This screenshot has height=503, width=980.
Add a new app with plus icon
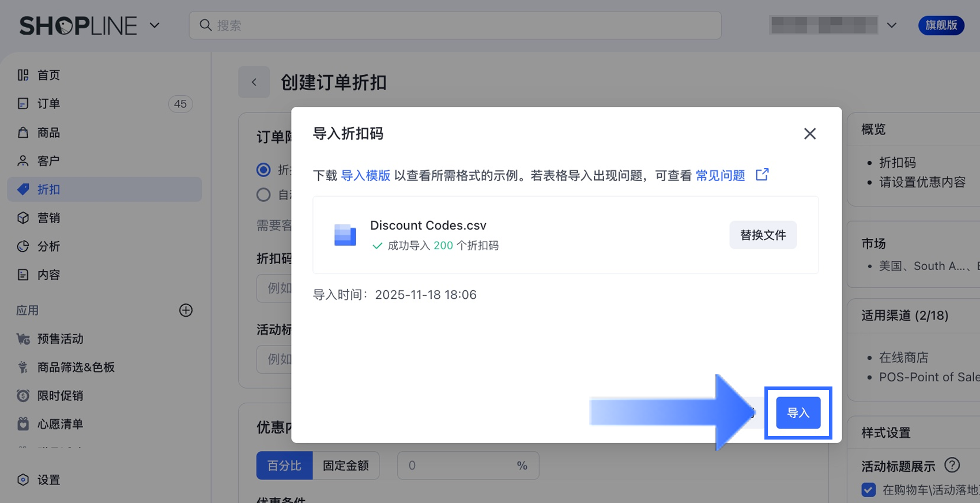coord(186,310)
